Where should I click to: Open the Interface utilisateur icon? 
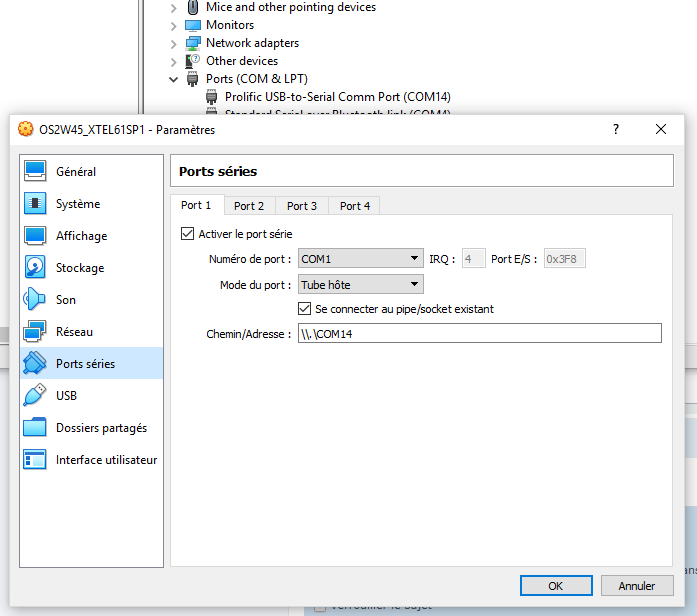35,460
